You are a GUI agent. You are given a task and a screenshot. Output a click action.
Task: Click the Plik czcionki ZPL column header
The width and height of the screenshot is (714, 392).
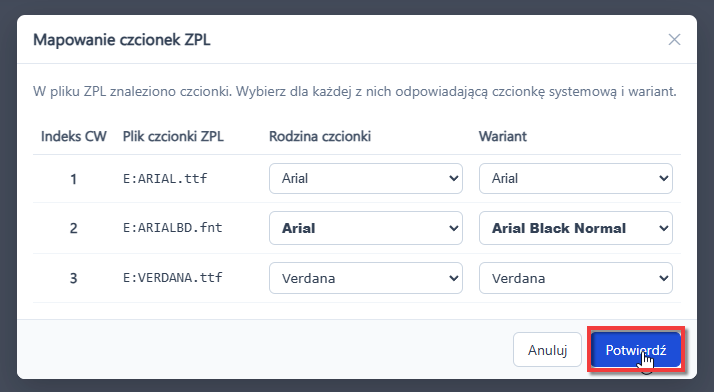coord(173,136)
